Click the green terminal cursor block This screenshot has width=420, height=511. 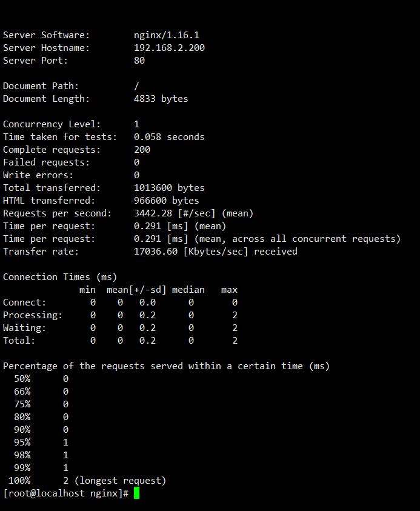point(136,493)
